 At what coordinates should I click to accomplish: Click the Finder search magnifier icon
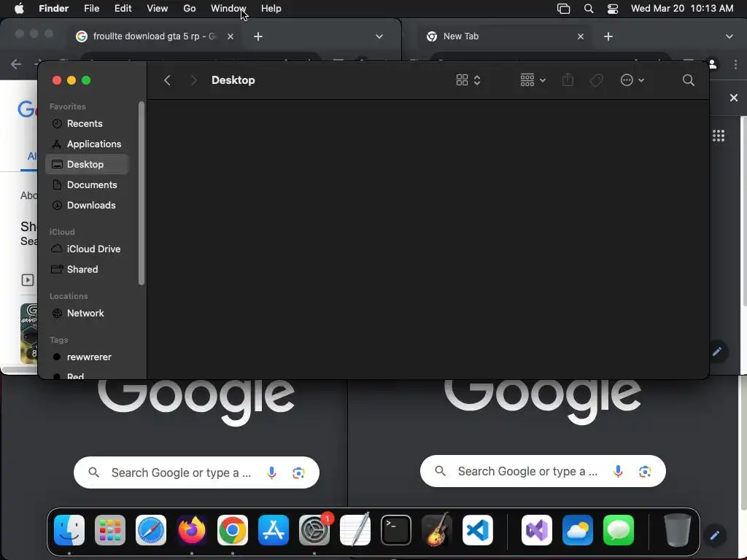click(x=689, y=80)
